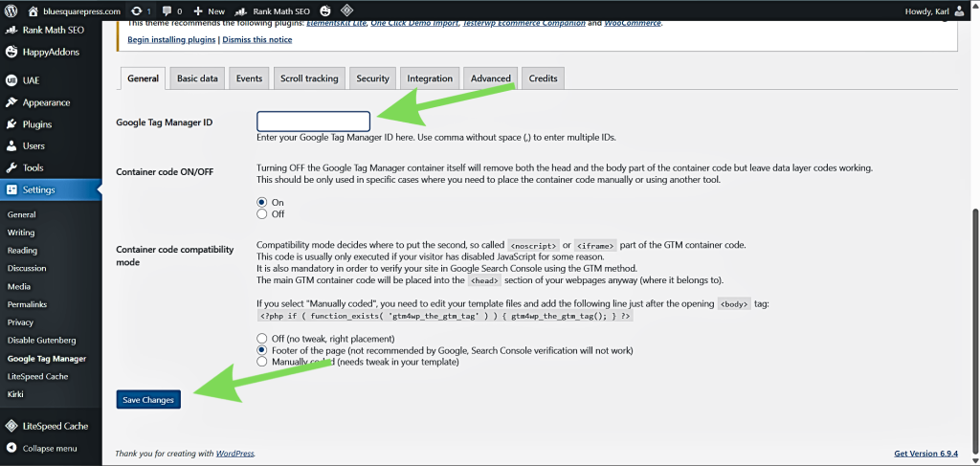
Task: Click the WordPress logo in admin bar
Action: [x=11, y=11]
